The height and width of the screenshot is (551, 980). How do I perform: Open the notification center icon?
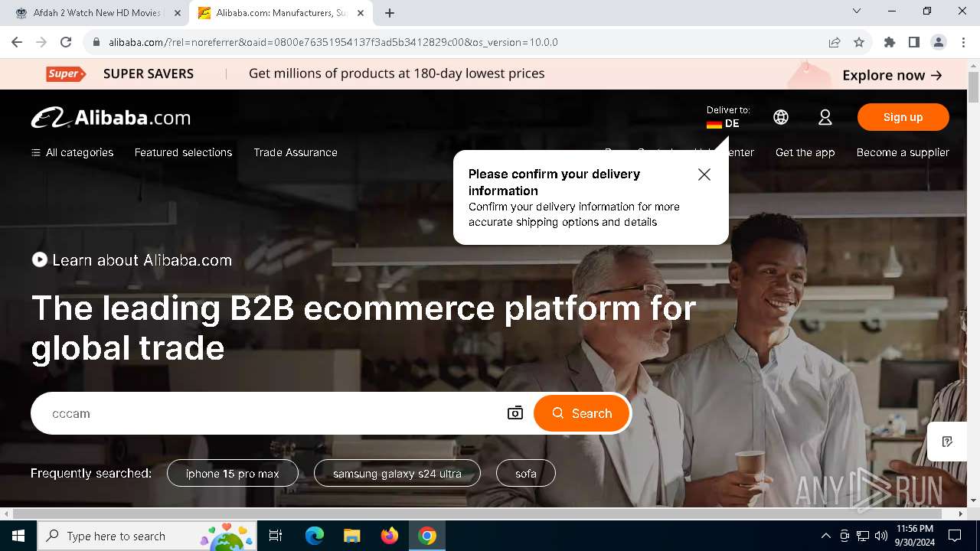(x=955, y=536)
